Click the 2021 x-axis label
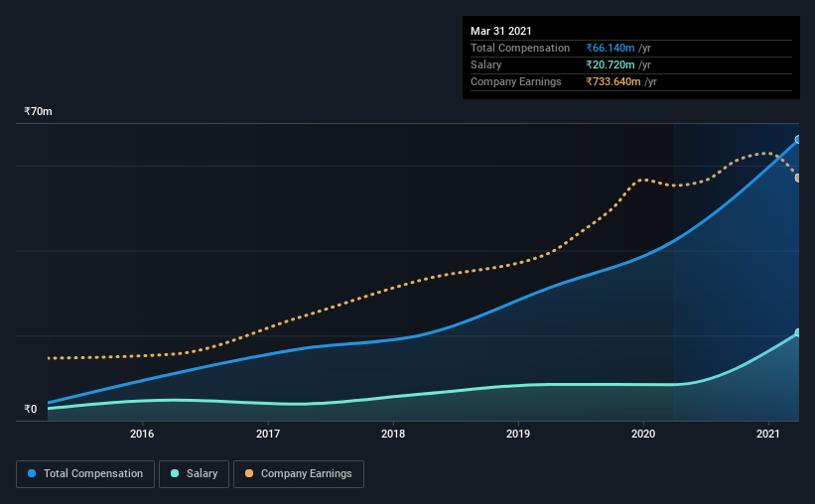The height and width of the screenshot is (504, 815). (768, 434)
